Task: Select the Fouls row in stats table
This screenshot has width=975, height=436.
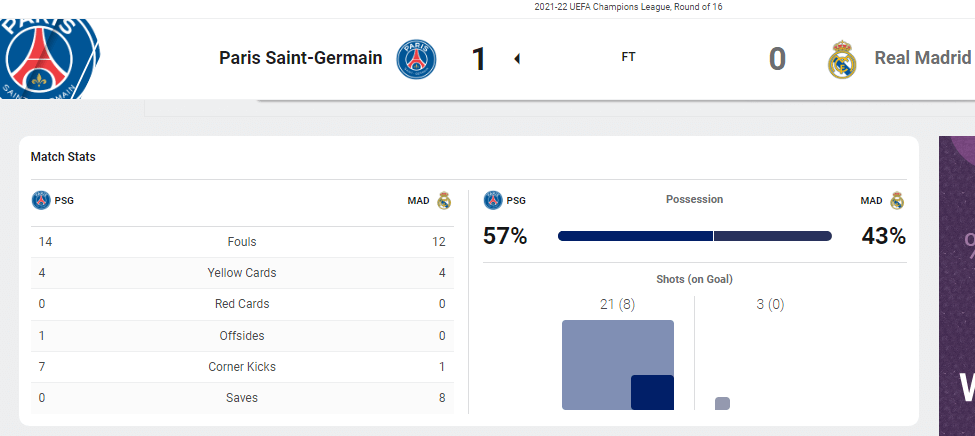Action: tap(243, 242)
